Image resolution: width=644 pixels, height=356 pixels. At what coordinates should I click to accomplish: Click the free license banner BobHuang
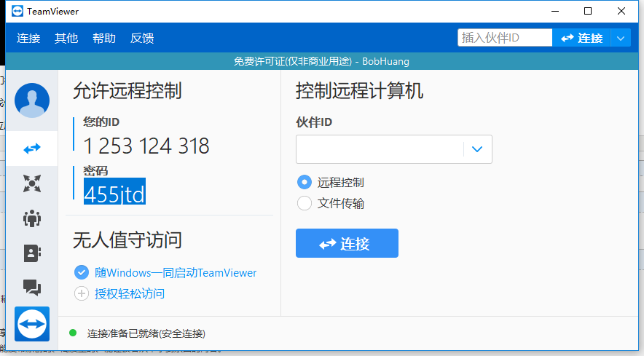point(321,62)
